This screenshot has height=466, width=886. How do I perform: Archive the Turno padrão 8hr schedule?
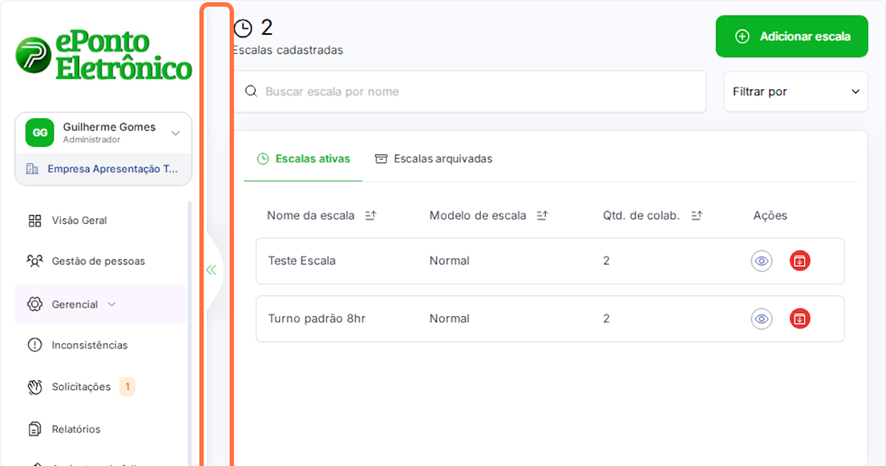coord(799,319)
